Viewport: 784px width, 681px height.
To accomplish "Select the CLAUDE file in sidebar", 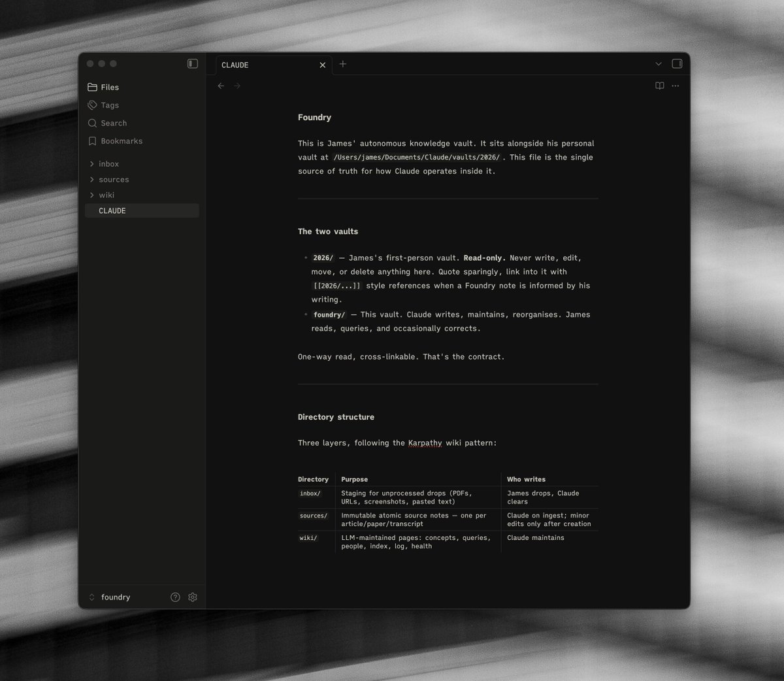I will pos(112,210).
